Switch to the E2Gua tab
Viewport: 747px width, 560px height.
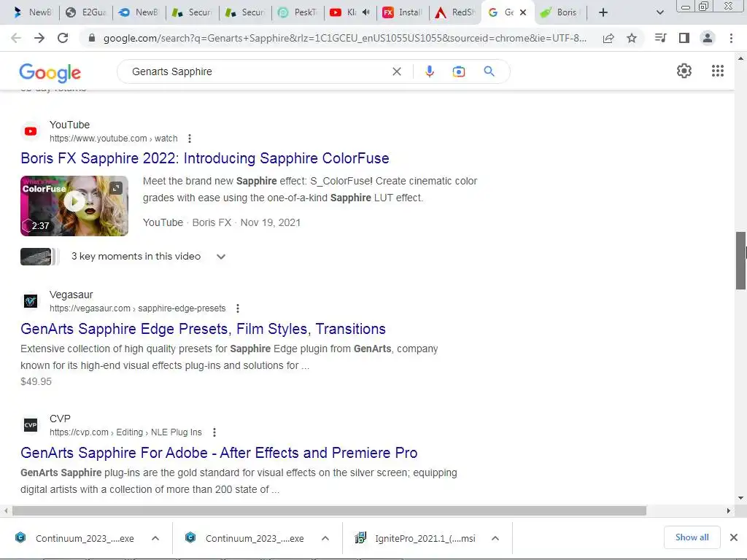[86, 12]
